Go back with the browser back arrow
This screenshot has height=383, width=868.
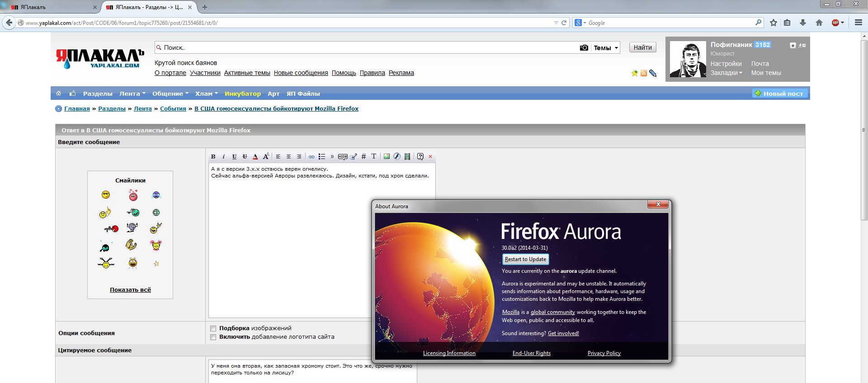coord(9,23)
